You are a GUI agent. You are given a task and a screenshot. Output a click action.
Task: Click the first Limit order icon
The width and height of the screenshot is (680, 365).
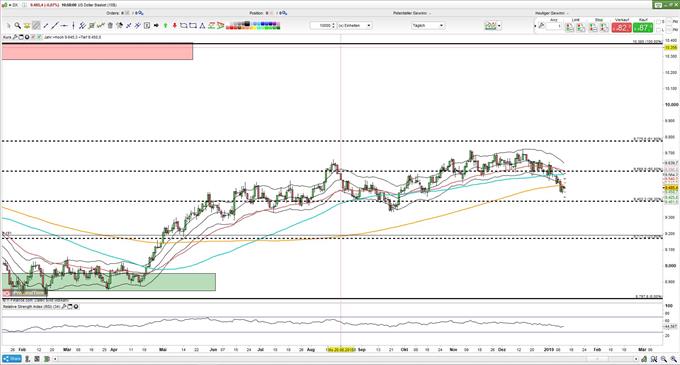pyautogui.click(x=569, y=27)
